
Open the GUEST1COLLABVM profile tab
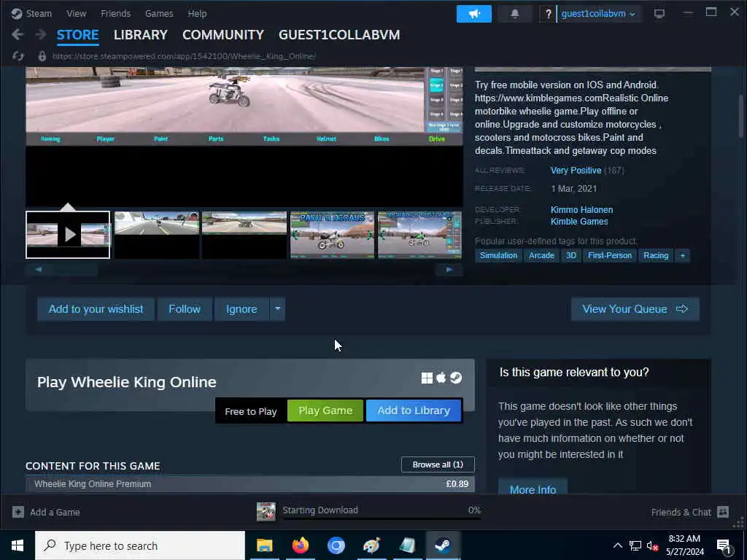339,35
